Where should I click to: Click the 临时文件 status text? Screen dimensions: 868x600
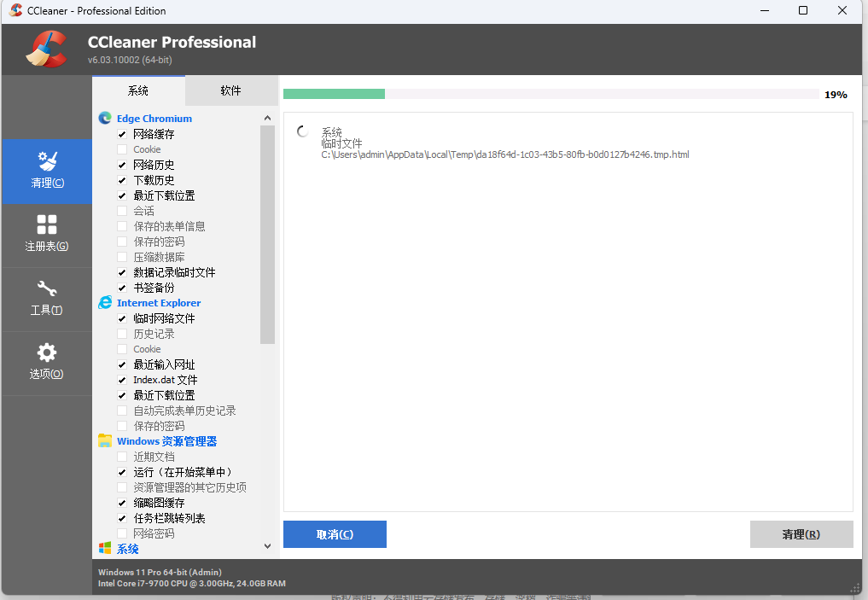pyautogui.click(x=341, y=143)
